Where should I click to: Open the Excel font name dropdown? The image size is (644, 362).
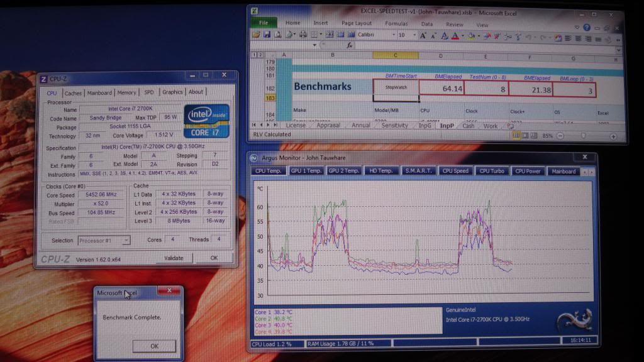(x=394, y=35)
